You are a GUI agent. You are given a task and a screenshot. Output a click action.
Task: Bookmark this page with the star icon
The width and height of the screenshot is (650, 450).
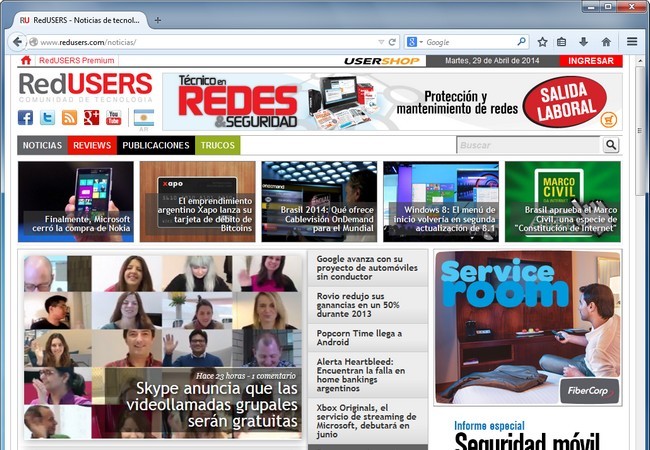click(x=542, y=42)
